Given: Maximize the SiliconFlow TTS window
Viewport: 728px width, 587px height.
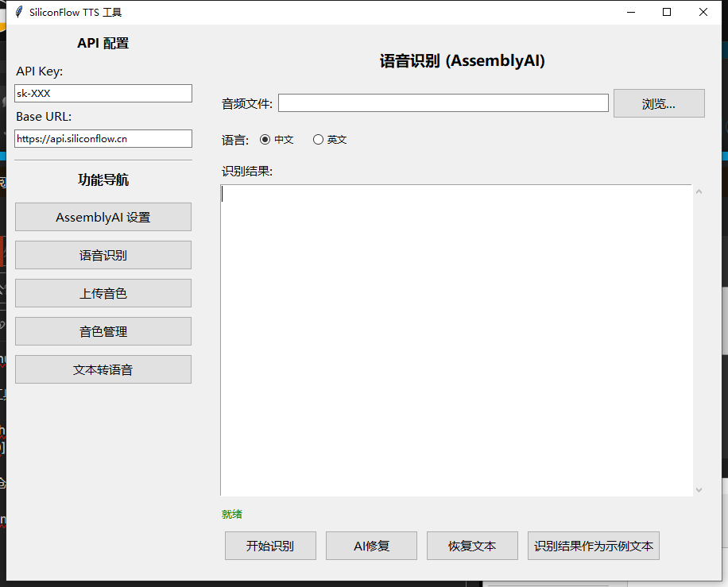Looking at the screenshot, I should click(x=667, y=12).
